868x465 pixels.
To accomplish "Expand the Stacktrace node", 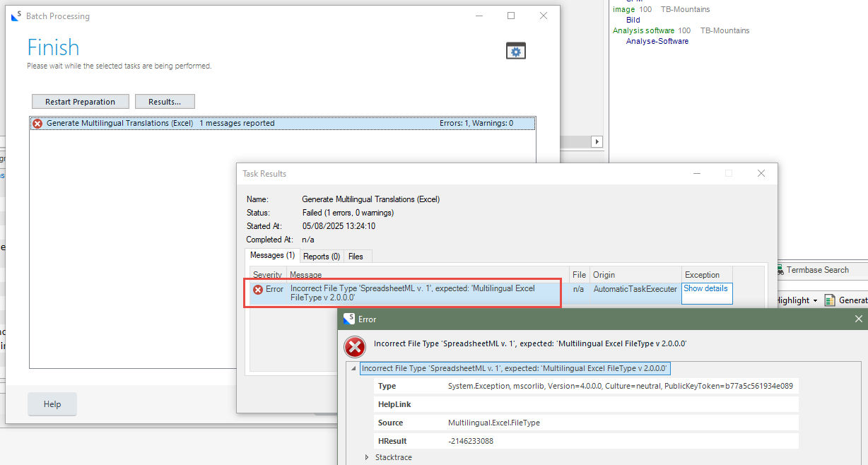I will (x=366, y=457).
